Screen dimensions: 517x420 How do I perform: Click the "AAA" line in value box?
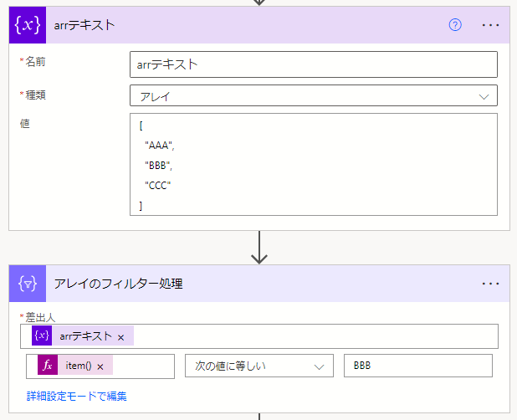pyautogui.click(x=160, y=146)
